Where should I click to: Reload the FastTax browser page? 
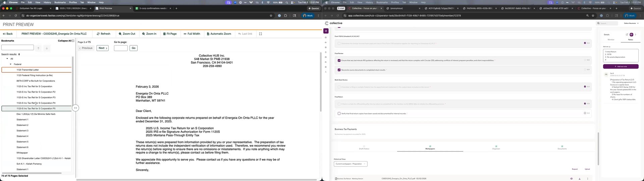point(16,15)
